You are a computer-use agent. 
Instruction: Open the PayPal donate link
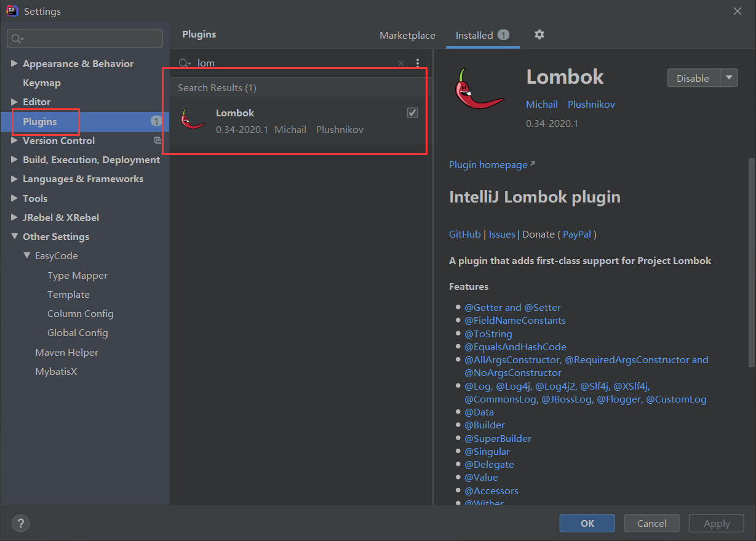coord(577,234)
